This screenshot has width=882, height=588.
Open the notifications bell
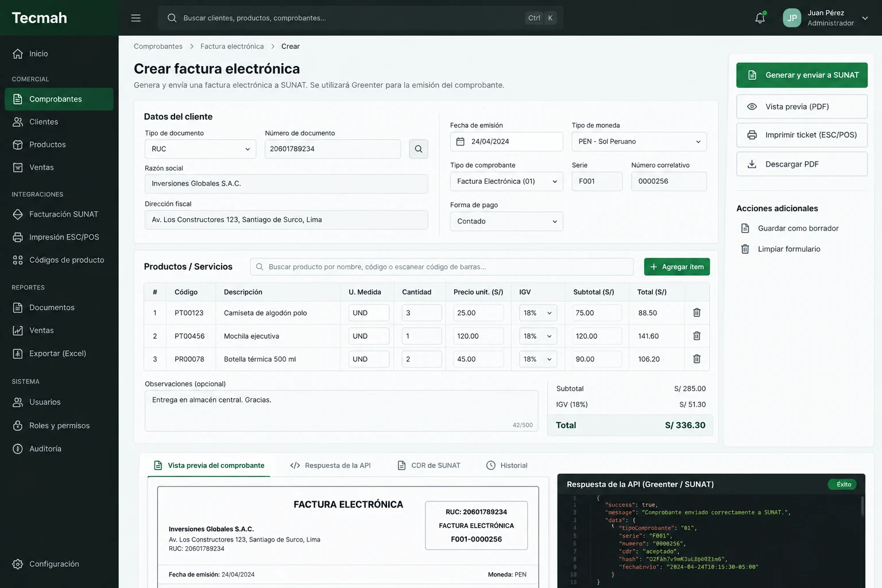[760, 18]
